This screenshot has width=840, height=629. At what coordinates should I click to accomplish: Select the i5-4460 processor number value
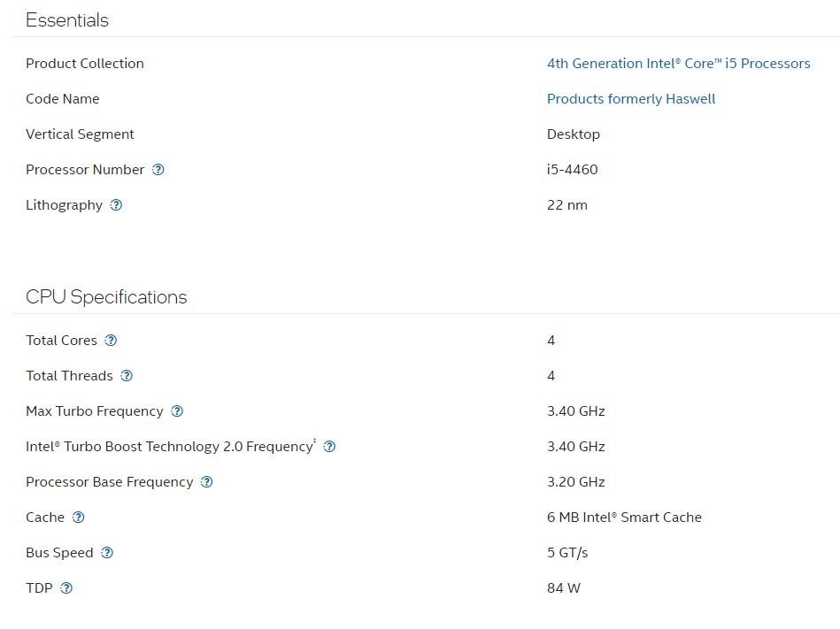(572, 170)
